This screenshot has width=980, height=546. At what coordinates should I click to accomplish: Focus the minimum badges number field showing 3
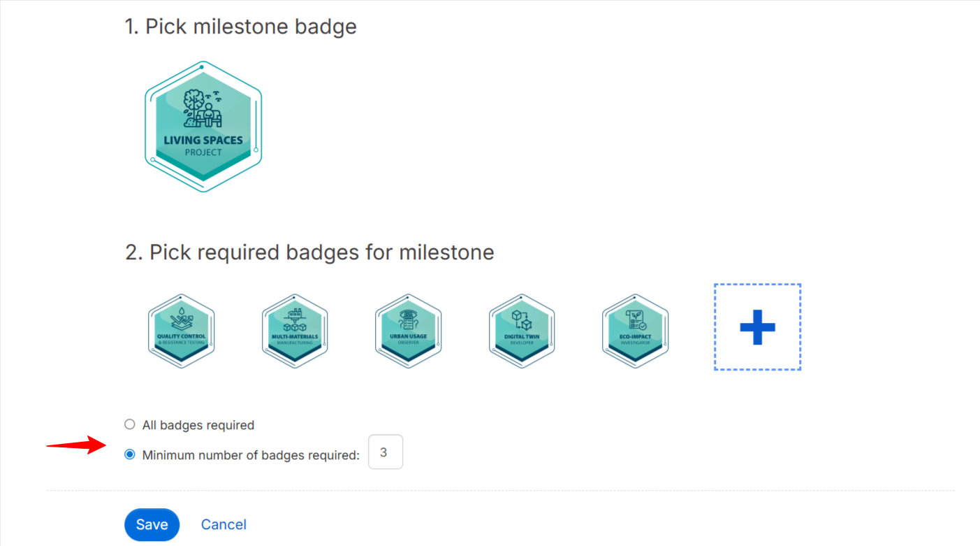[385, 452]
